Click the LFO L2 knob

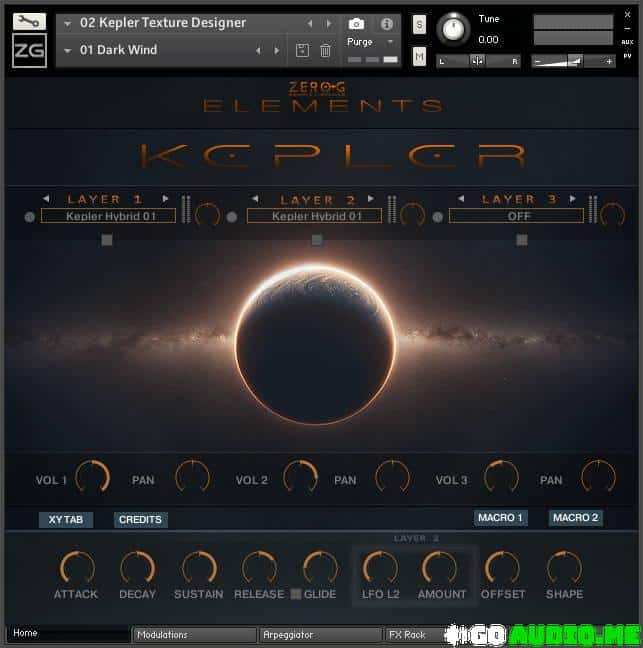click(x=380, y=568)
